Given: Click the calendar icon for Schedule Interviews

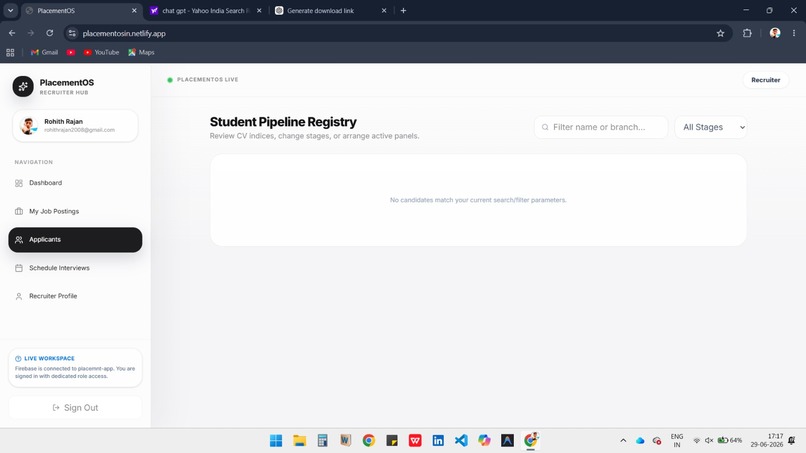Looking at the screenshot, I should pyautogui.click(x=19, y=268).
